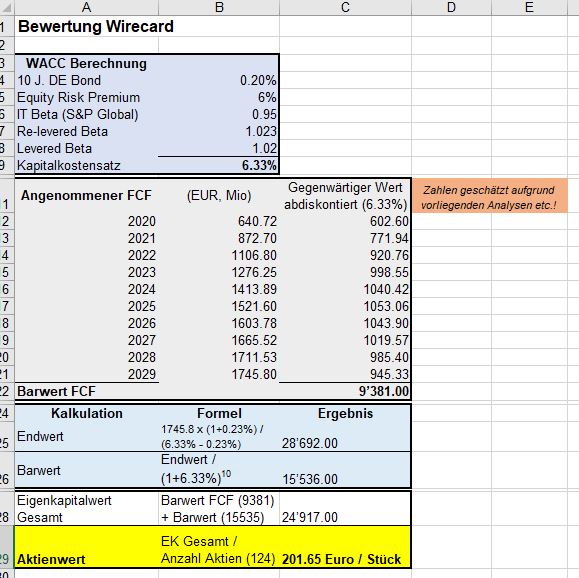The image size is (579, 578).
Task: Select the 771.94 discounted value
Action: tap(345, 239)
